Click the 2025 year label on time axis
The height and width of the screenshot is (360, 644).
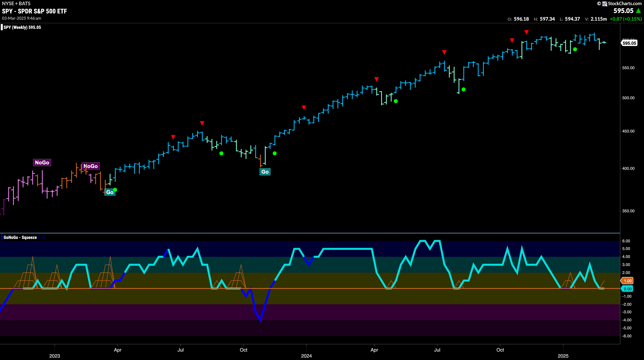click(x=563, y=356)
